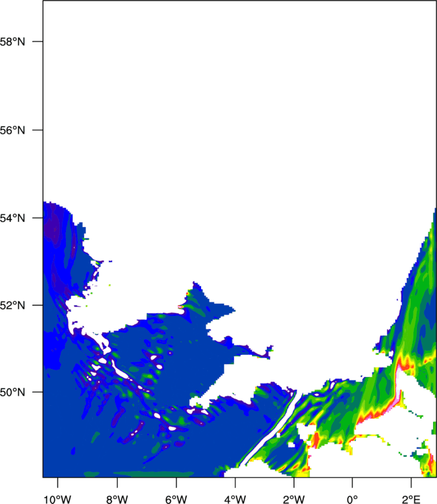
Task: Click the purple region near 54°N west edge
Action: pos(53,226)
